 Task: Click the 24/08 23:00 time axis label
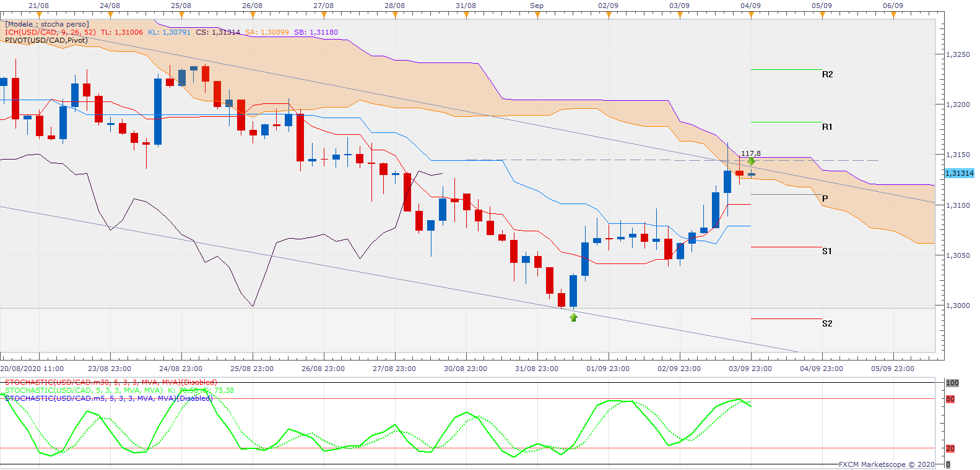pyautogui.click(x=181, y=369)
